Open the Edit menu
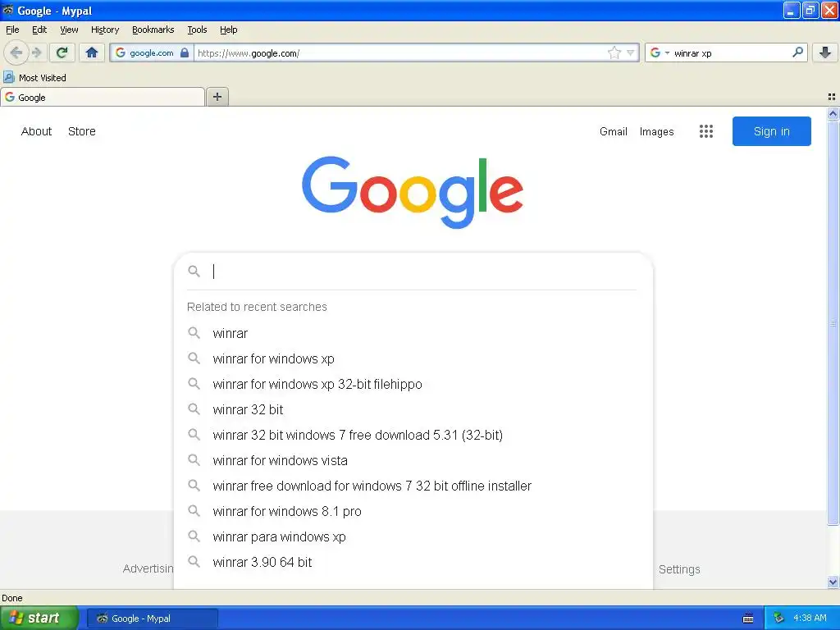The image size is (840, 630). [39, 30]
